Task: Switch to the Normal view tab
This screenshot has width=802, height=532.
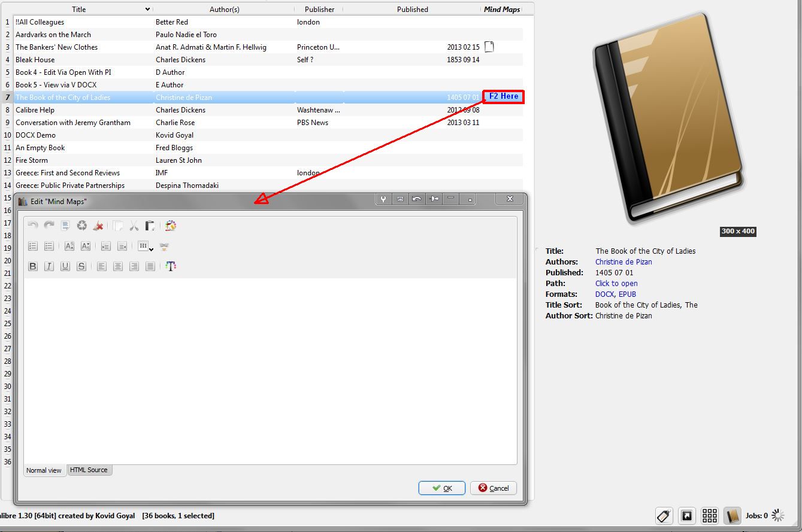Action: tap(44, 470)
